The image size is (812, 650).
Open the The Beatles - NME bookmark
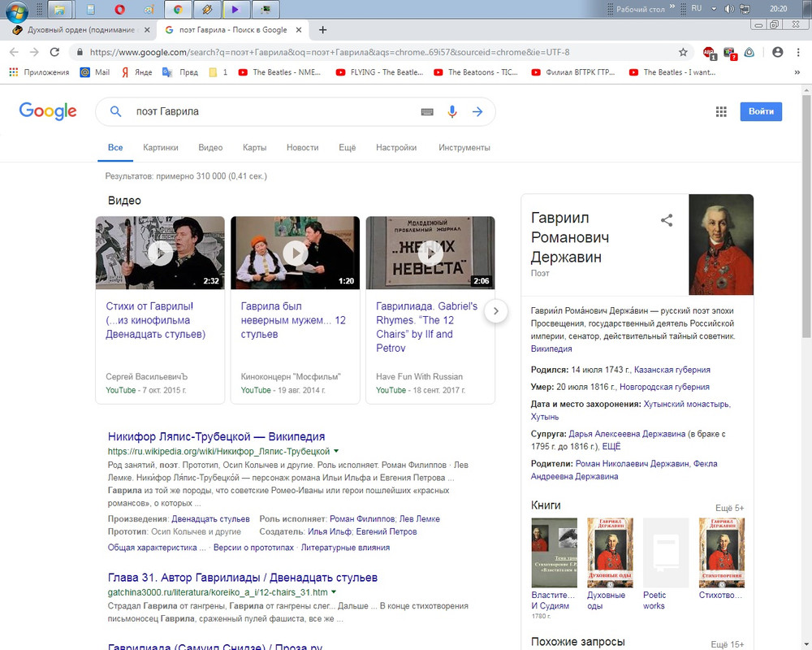coord(279,72)
